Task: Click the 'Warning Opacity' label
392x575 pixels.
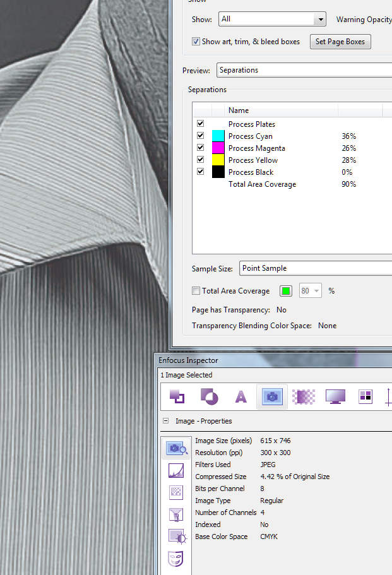Action: (364, 20)
